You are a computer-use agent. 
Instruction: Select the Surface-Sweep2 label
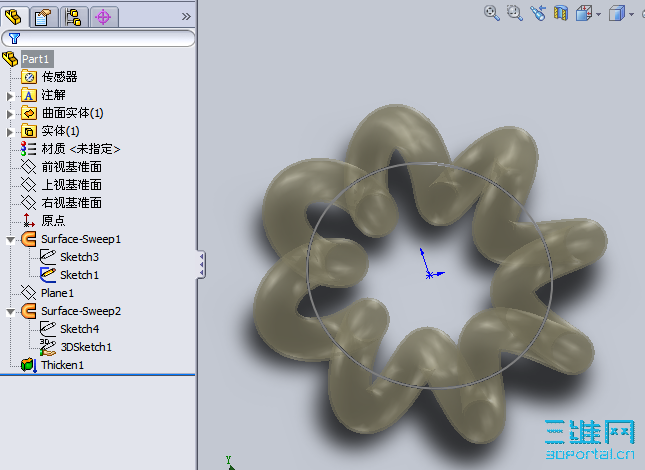pos(81,311)
